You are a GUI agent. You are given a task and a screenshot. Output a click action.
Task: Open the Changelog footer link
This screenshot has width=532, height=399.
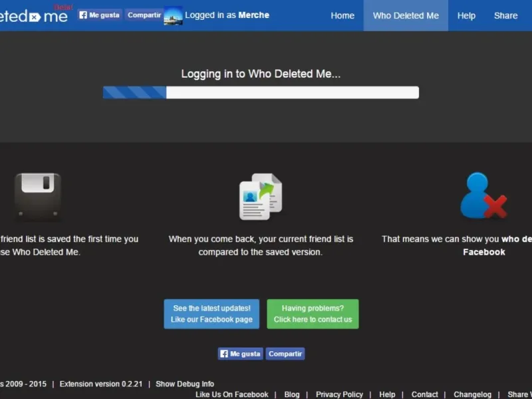point(472,394)
